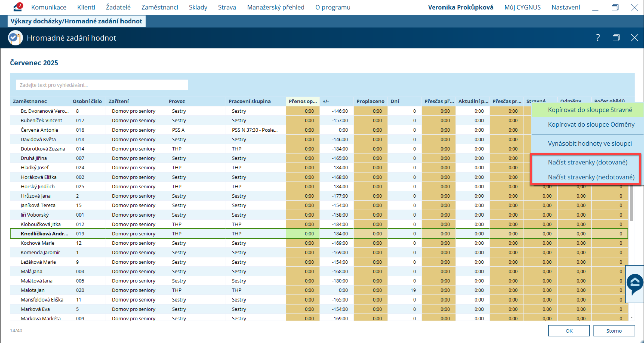644x343 pixels.
Task: Open the Manažerský přehled menu
Action: pyautogui.click(x=275, y=7)
